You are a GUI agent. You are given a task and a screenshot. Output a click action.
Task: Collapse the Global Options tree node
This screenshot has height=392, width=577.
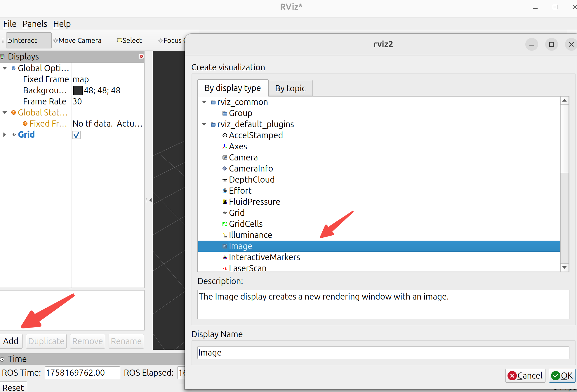pos(5,68)
